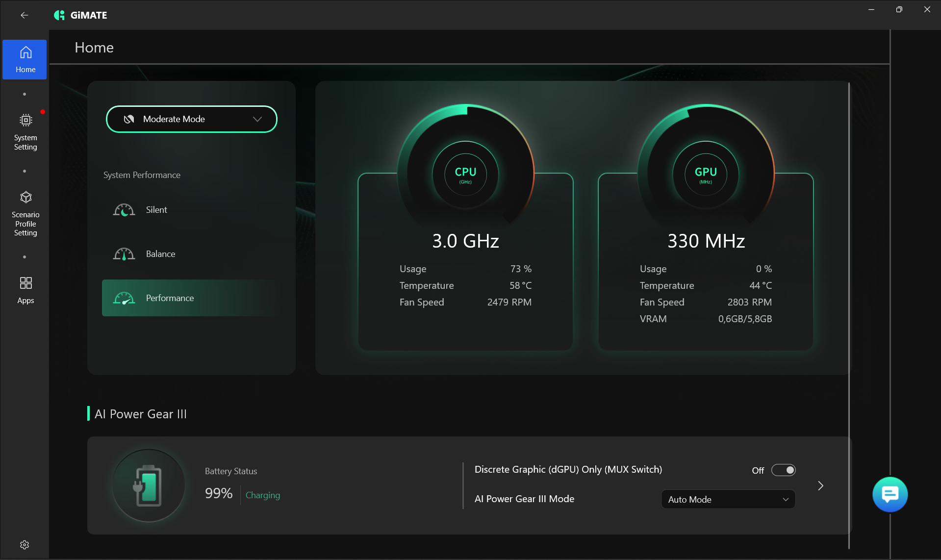This screenshot has height=560, width=941.
Task: Click the CPU temperature value 58 °C
Action: click(x=520, y=285)
